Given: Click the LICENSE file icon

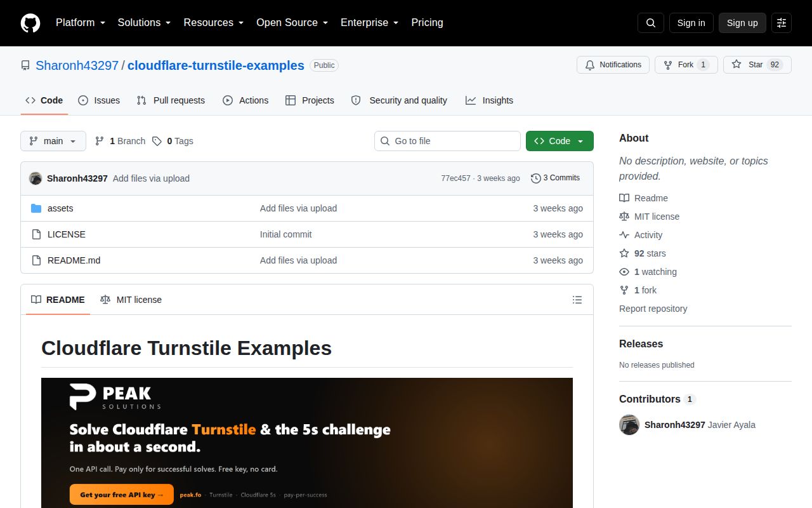Looking at the screenshot, I should point(36,234).
